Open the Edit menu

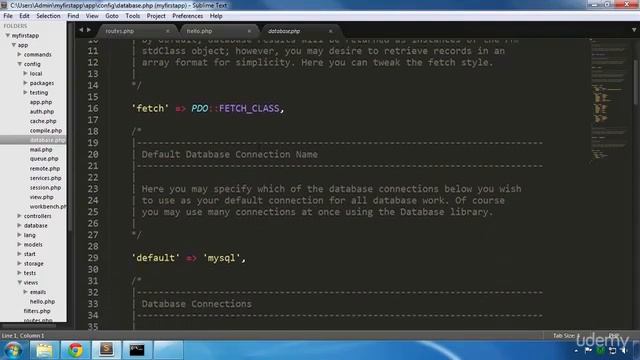(24, 16)
